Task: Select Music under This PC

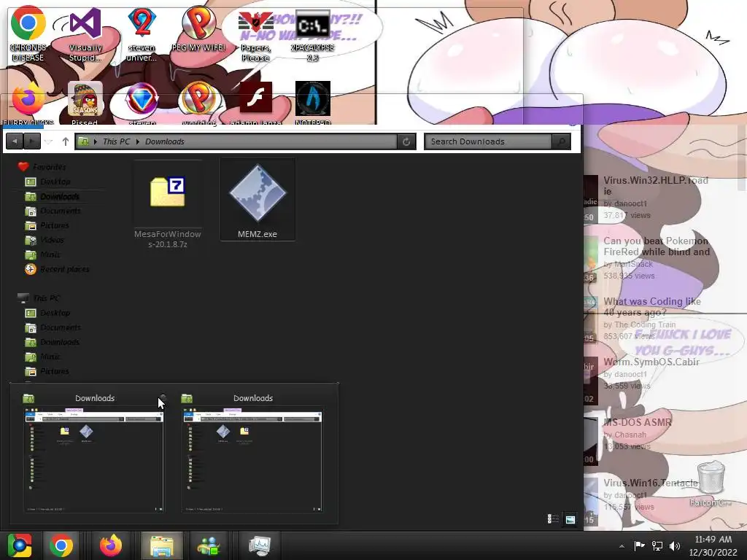Action: (43, 357)
